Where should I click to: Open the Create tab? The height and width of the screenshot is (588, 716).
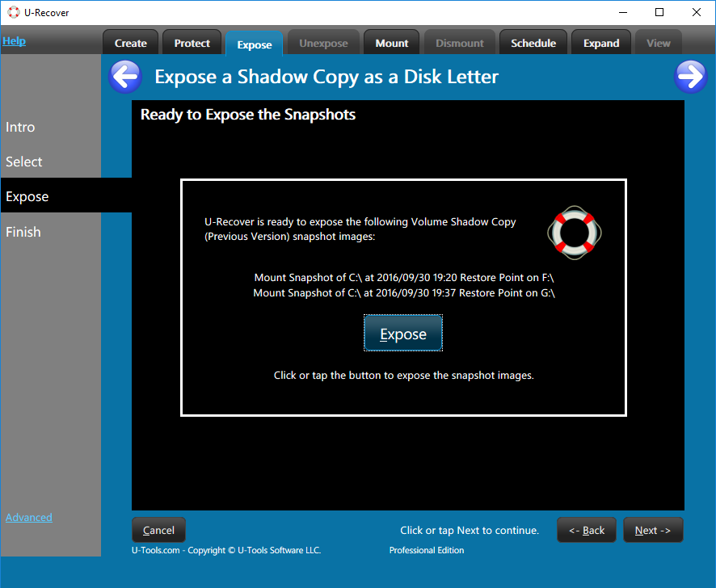[x=131, y=43]
